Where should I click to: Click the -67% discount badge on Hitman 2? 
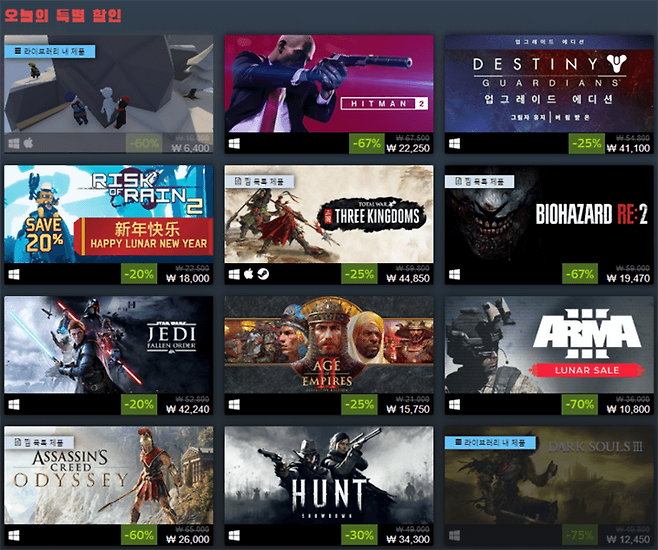(x=367, y=143)
